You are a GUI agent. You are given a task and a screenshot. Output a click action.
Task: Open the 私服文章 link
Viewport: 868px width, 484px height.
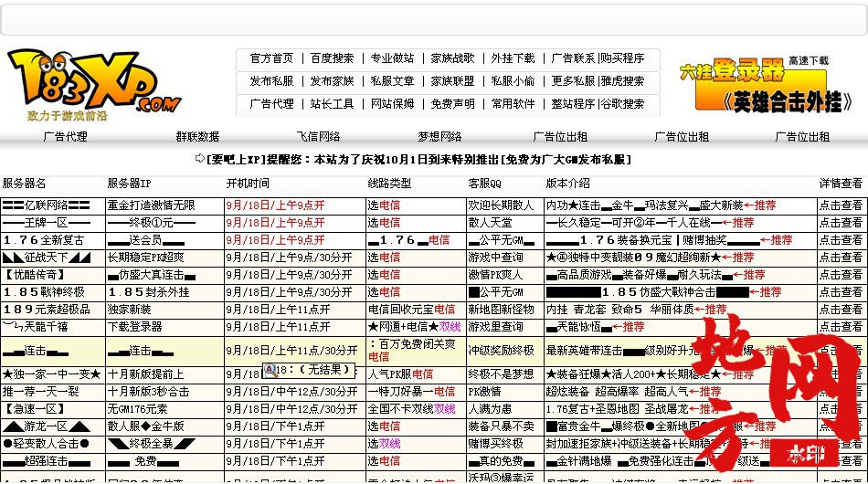pyautogui.click(x=392, y=80)
